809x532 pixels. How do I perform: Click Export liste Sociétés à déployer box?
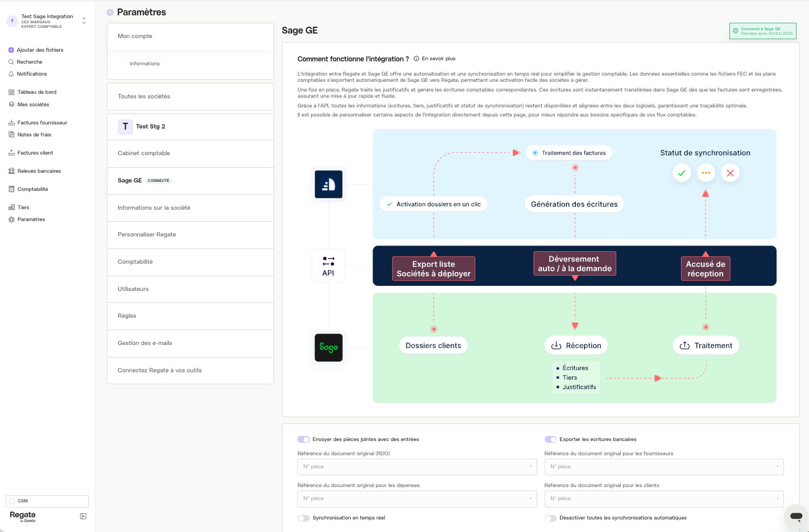[434, 269]
